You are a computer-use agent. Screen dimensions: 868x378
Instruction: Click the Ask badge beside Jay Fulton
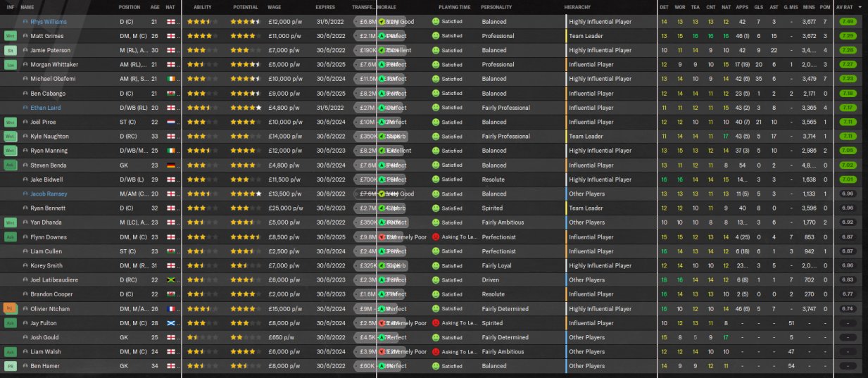(10, 323)
